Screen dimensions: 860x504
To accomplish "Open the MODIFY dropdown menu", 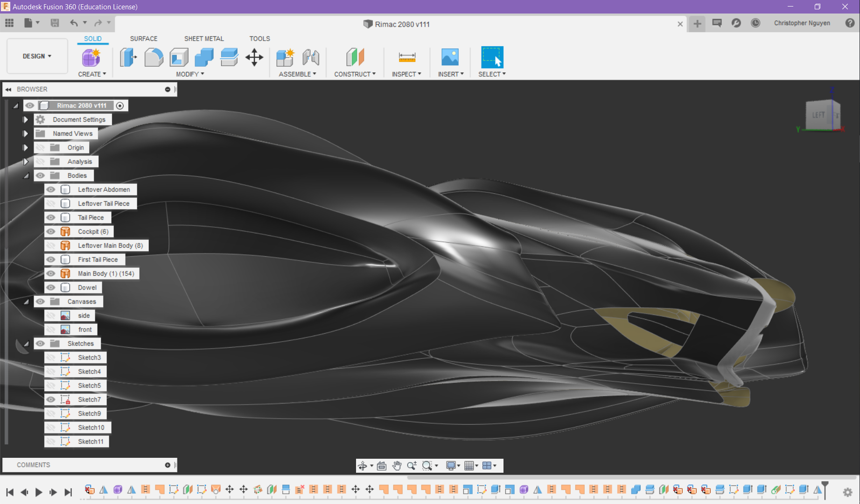I will click(190, 74).
